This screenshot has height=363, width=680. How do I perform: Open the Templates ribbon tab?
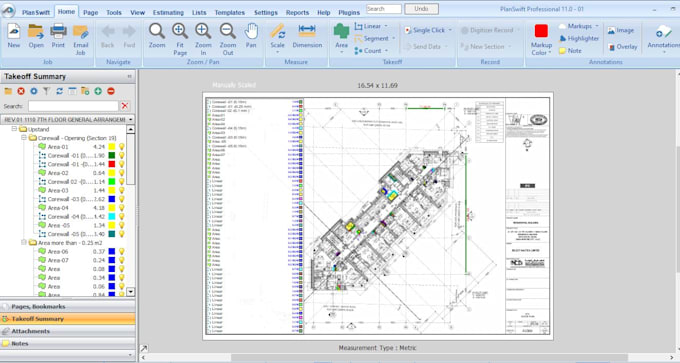[229, 13]
